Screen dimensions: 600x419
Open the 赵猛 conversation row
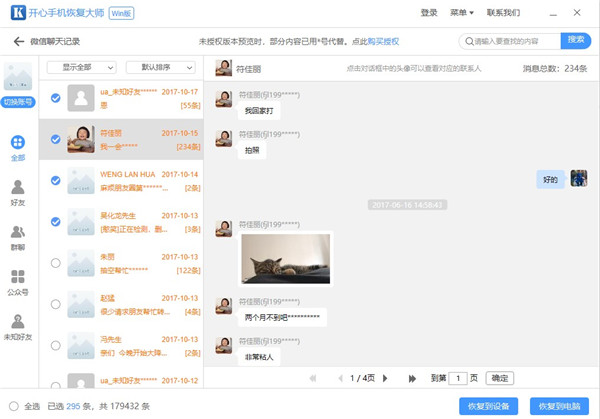click(121, 305)
